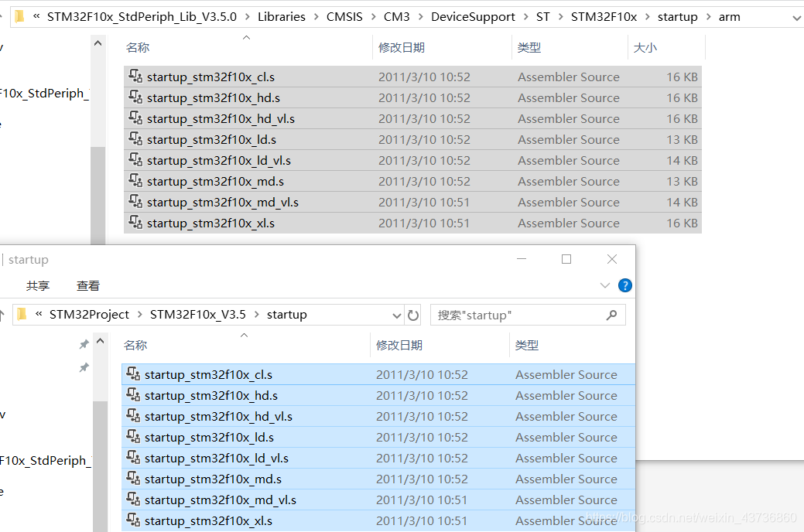Show hidden breadcrumb levels in arm window
The height and width of the screenshot is (532, 804).
pos(36,17)
